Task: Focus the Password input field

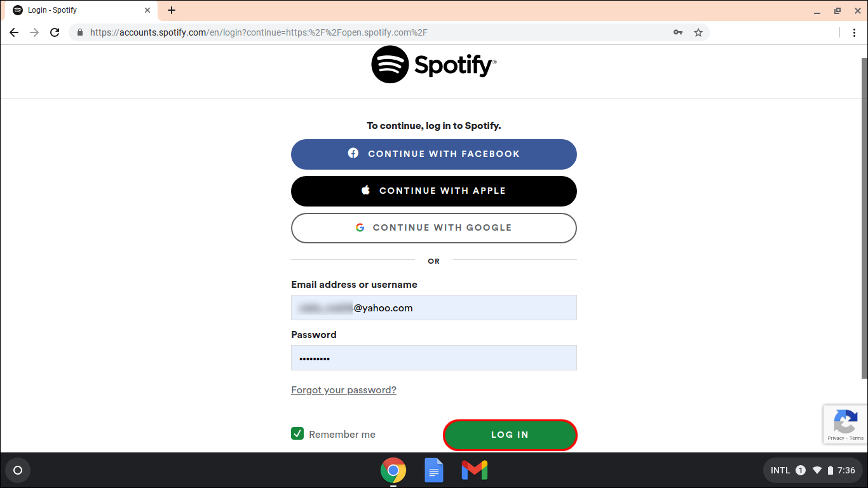Action: (x=434, y=358)
